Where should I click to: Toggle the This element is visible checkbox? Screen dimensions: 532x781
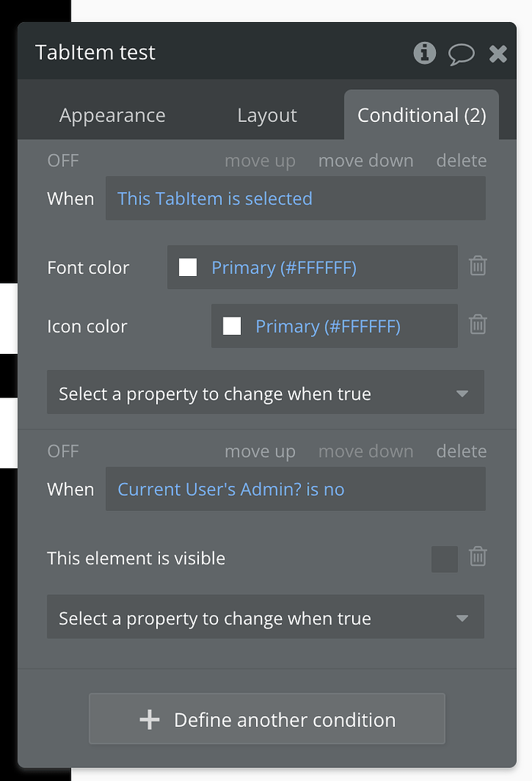click(x=444, y=558)
